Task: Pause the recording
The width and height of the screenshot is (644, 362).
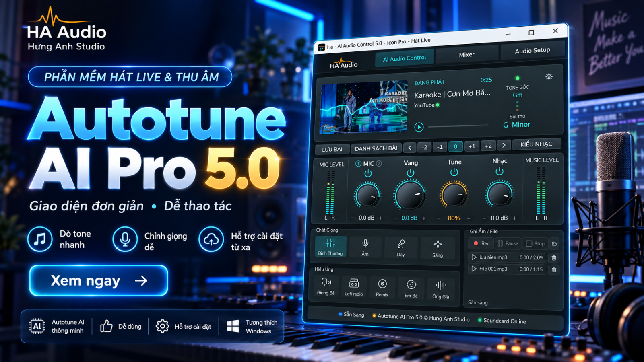Action: 508,243
